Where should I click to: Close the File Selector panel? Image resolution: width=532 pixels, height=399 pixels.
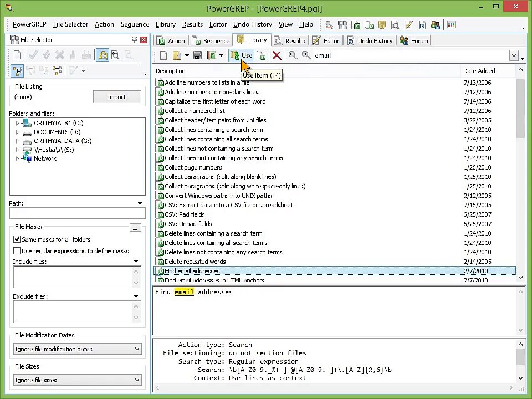pyautogui.click(x=144, y=40)
